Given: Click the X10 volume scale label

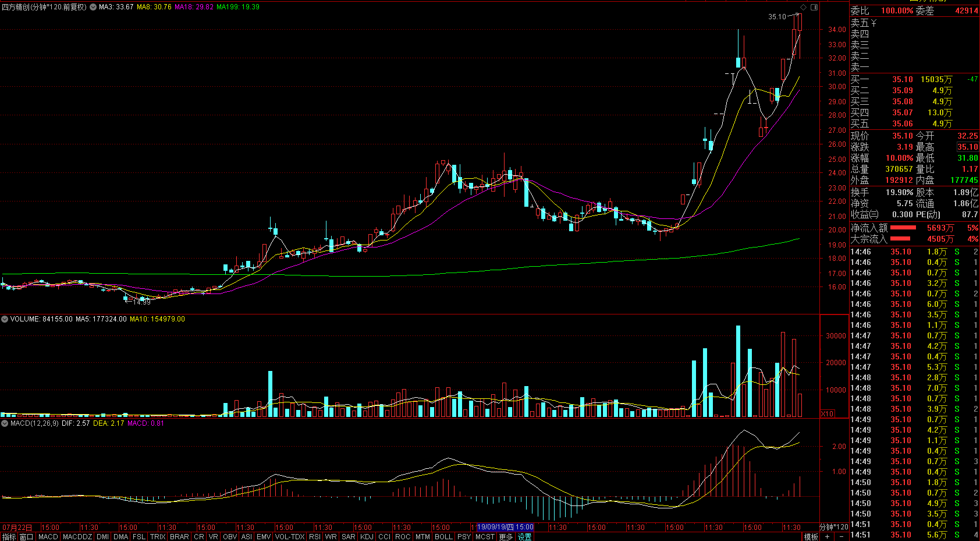Looking at the screenshot, I should tap(828, 413).
